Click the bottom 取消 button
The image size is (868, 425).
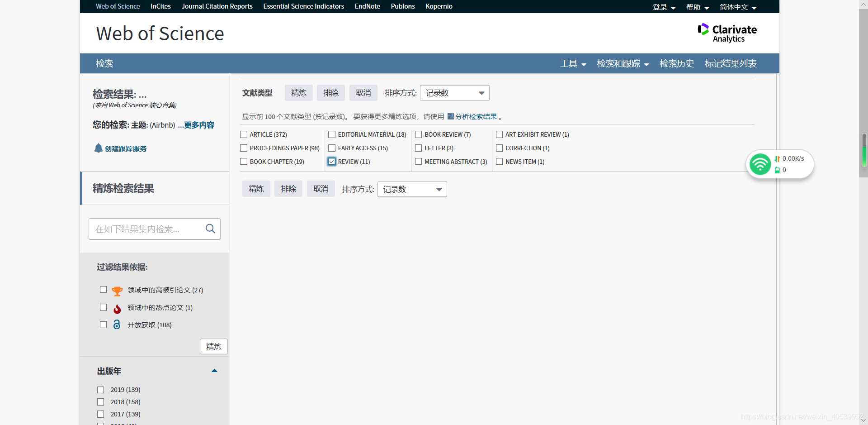tap(321, 189)
